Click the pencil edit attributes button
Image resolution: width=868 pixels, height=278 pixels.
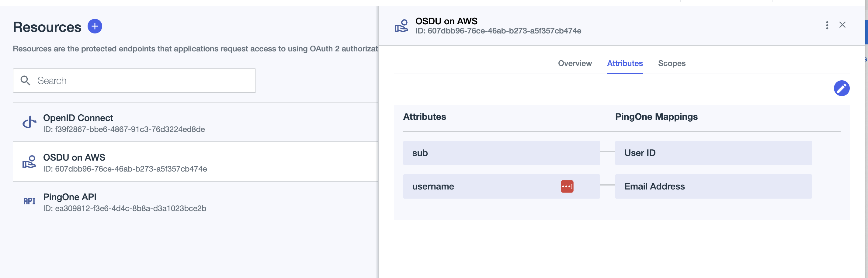click(841, 88)
